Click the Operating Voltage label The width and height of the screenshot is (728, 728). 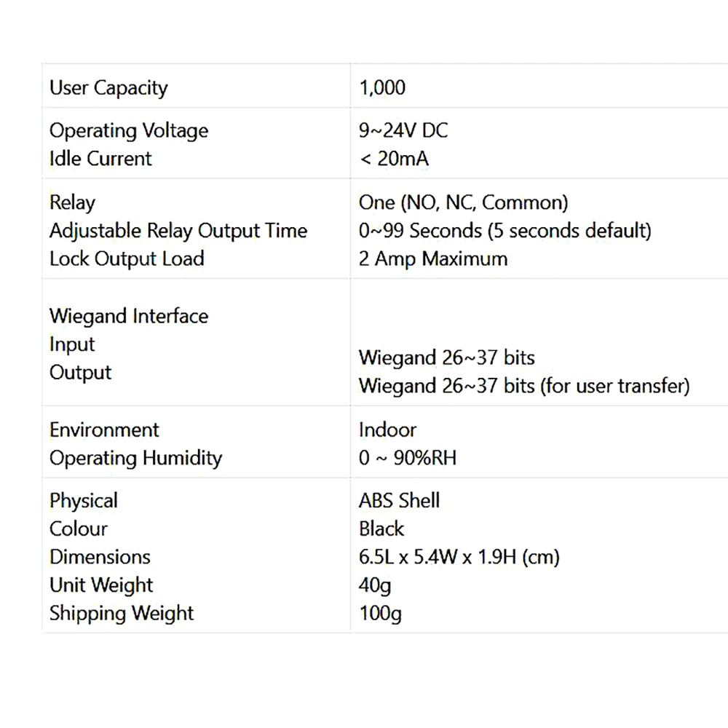(x=129, y=131)
